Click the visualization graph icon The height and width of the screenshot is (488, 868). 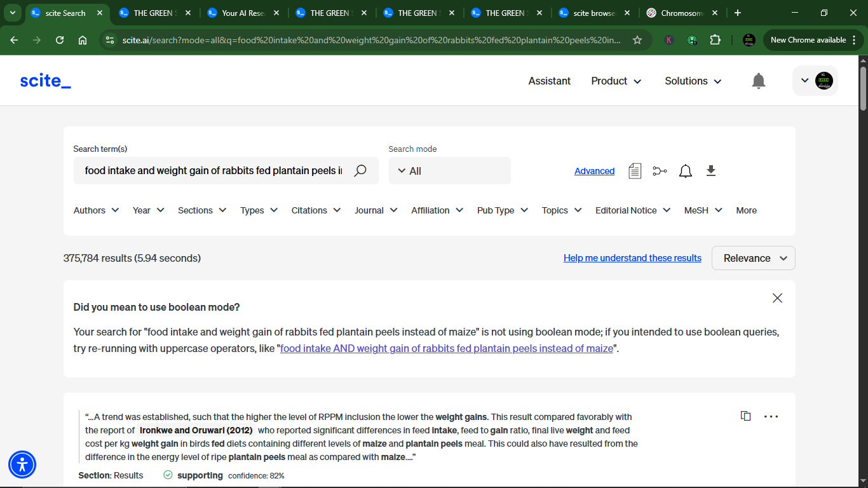(660, 171)
